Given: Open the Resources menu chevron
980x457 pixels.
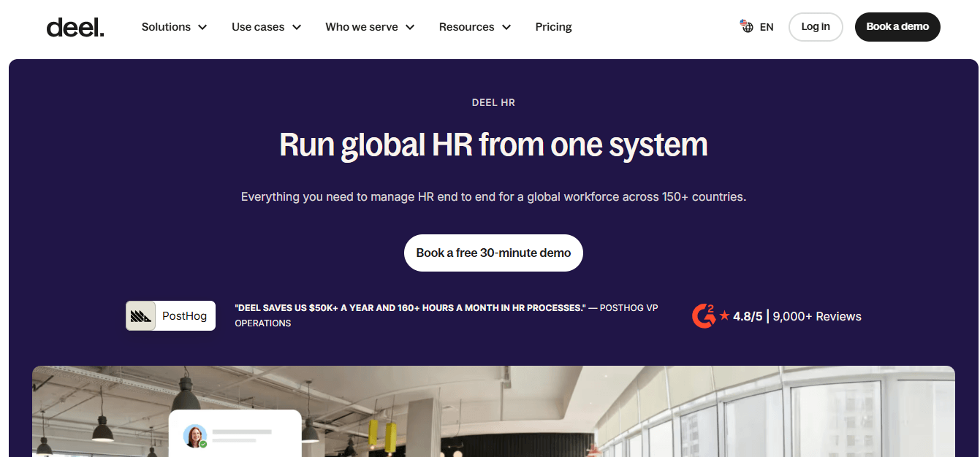Looking at the screenshot, I should (506, 27).
